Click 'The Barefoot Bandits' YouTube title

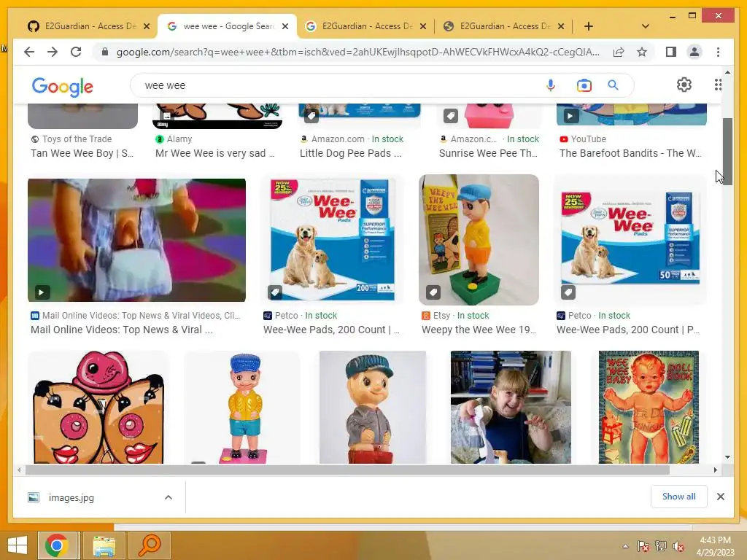630,153
